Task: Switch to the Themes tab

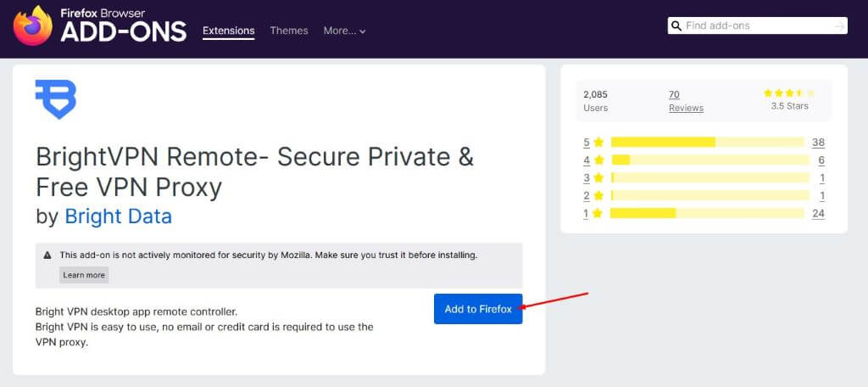Action: point(289,31)
